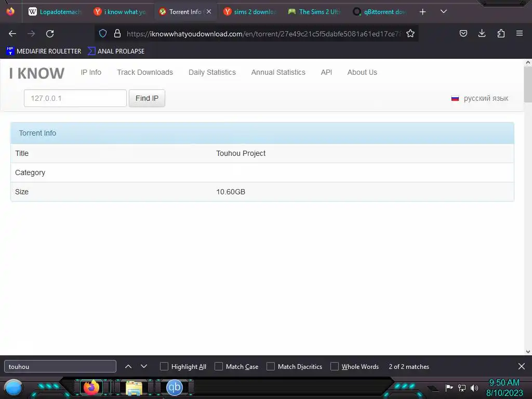The height and width of the screenshot is (399, 532).
Task: Click the Category row label
Action: (x=30, y=172)
